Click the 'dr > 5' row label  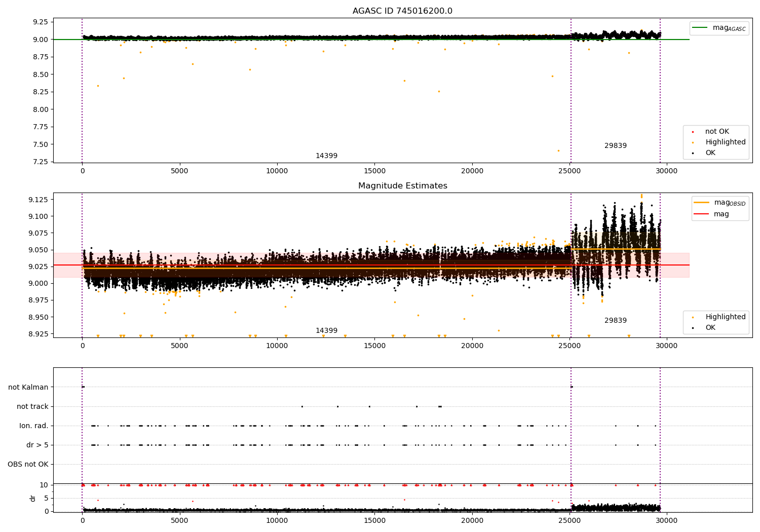coord(37,445)
